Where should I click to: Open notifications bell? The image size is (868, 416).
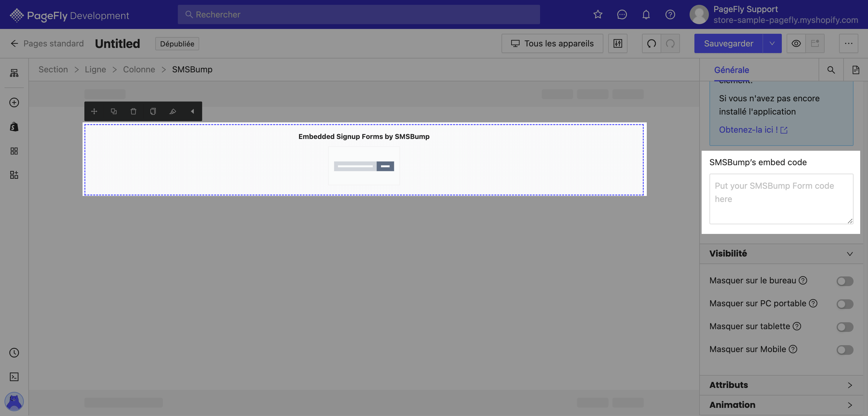tap(646, 14)
